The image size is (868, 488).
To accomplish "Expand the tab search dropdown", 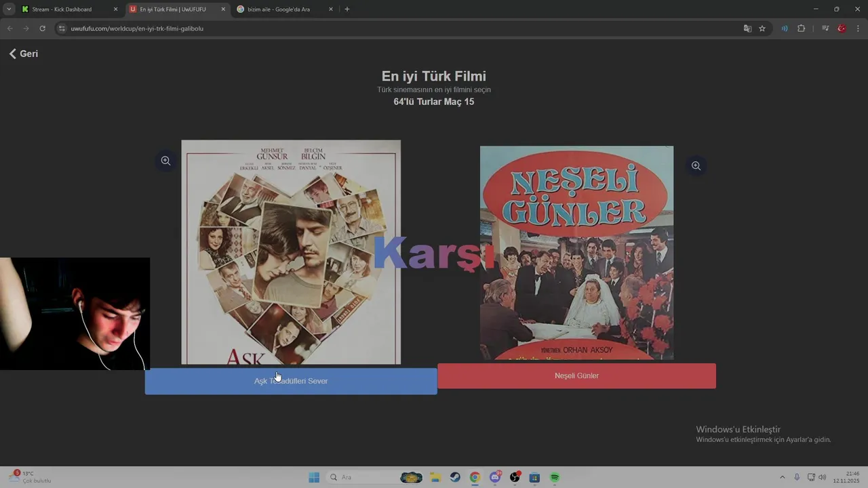I will tap(9, 9).
